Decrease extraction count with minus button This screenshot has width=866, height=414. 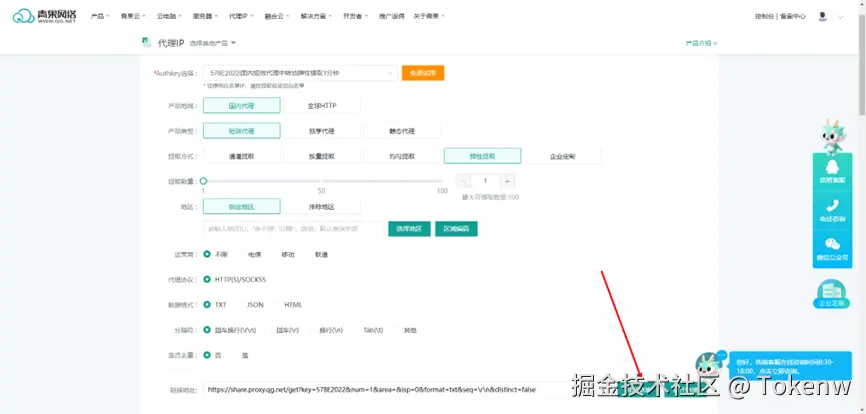pyautogui.click(x=463, y=181)
